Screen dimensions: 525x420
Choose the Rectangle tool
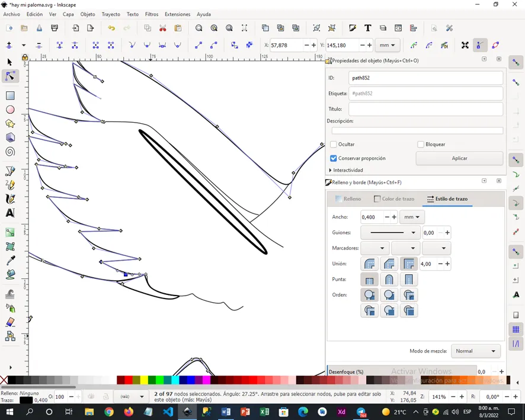pos(10,96)
